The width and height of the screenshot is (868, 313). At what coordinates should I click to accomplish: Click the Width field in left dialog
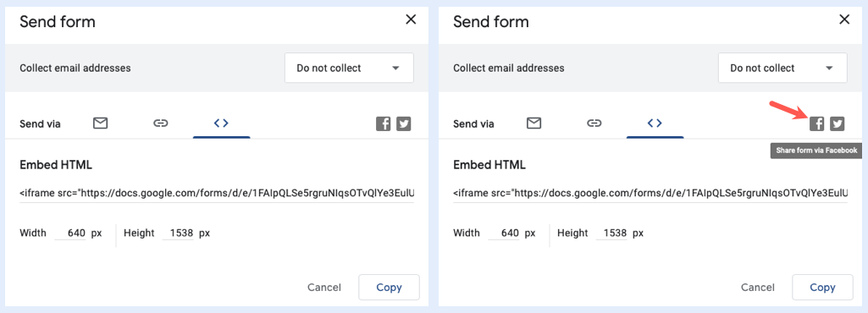tap(71, 233)
